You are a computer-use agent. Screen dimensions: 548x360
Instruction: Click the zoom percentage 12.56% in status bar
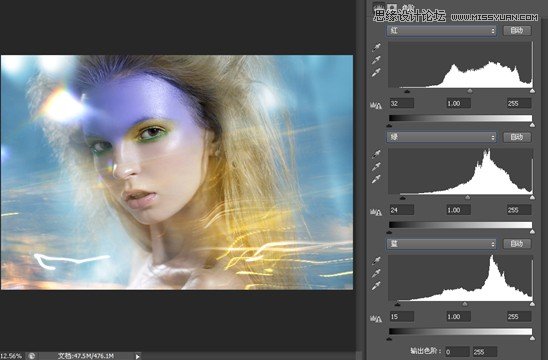pyautogui.click(x=11, y=356)
